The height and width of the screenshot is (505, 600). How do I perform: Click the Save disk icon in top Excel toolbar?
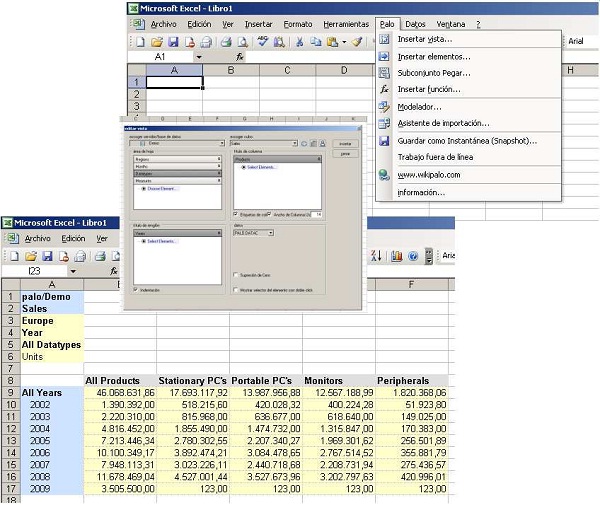click(x=173, y=42)
